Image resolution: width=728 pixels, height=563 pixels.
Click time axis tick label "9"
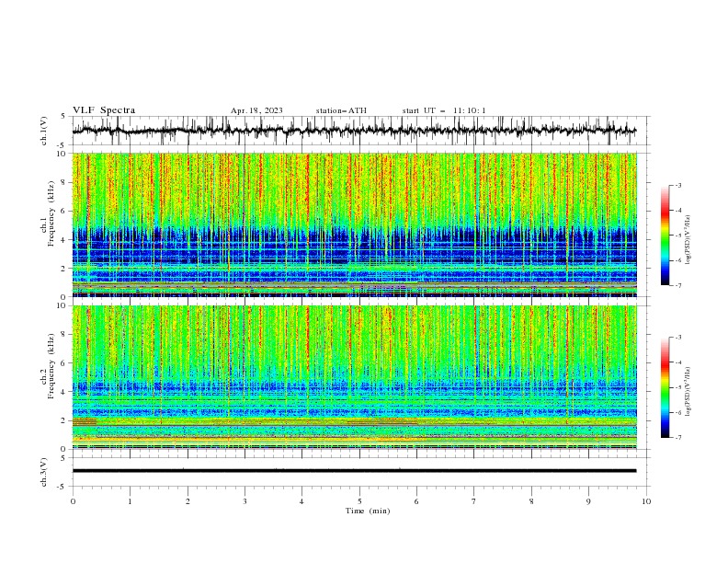pyautogui.click(x=588, y=501)
